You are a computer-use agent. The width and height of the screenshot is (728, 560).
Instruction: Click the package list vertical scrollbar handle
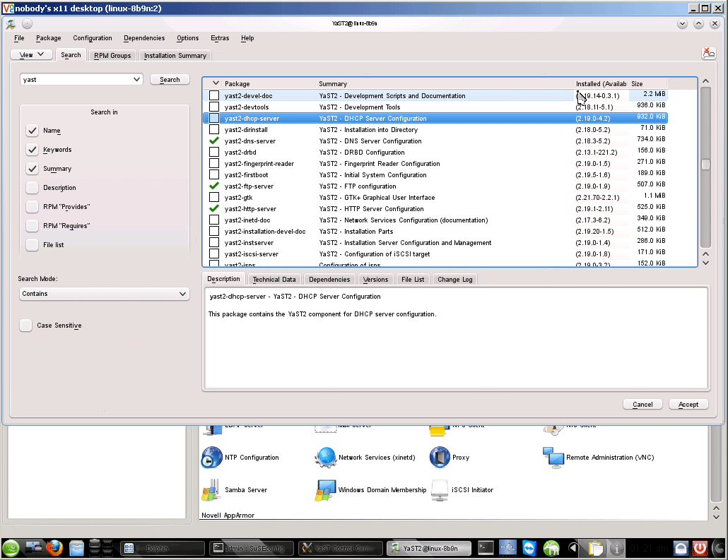click(x=705, y=165)
